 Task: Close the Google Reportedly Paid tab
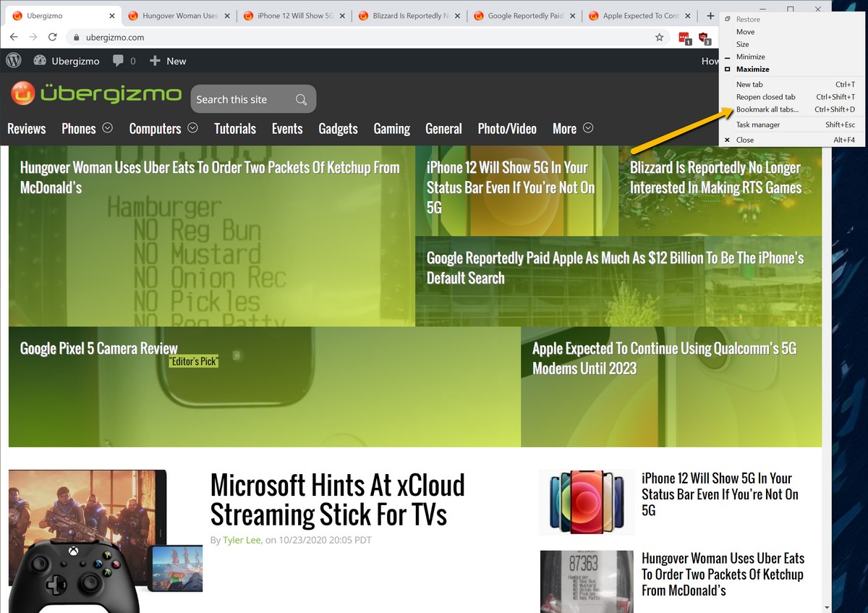(x=572, y=16)
